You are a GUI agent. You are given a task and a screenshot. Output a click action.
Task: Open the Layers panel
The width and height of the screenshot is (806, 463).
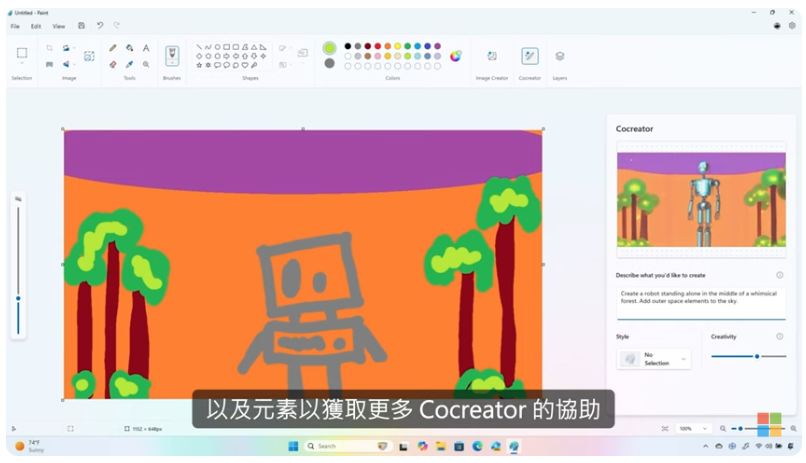(x=559, y=56)
